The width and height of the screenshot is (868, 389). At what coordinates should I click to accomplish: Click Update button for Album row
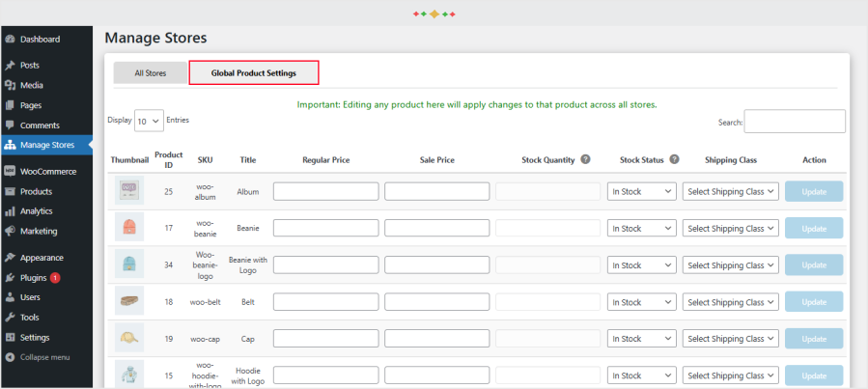pos(814,191)
